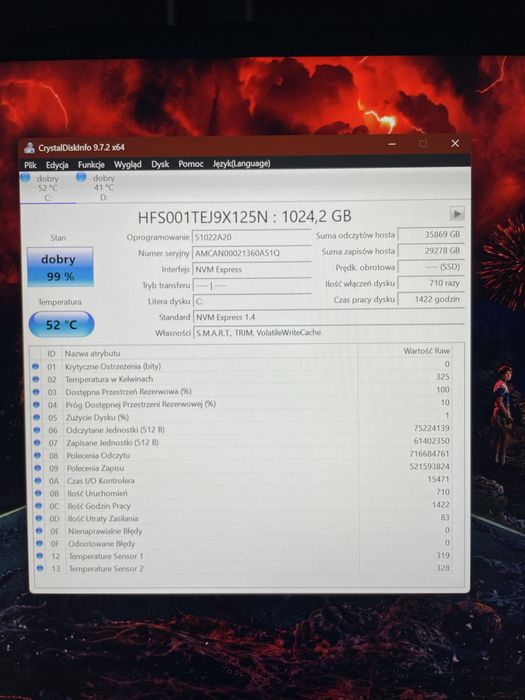The image size is (525, 700).
Task: Select row 08 Polecenia Odczytu
Action: point(242,455)
